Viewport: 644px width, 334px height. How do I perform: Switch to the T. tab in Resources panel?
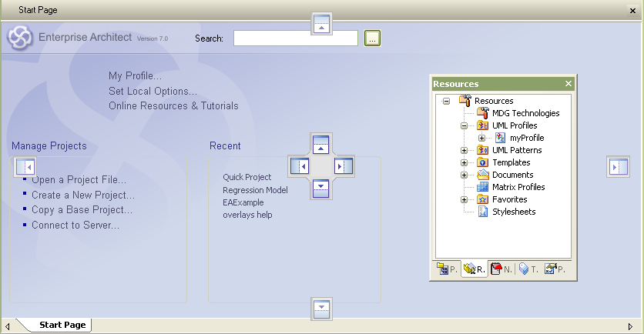click(528, 269)
